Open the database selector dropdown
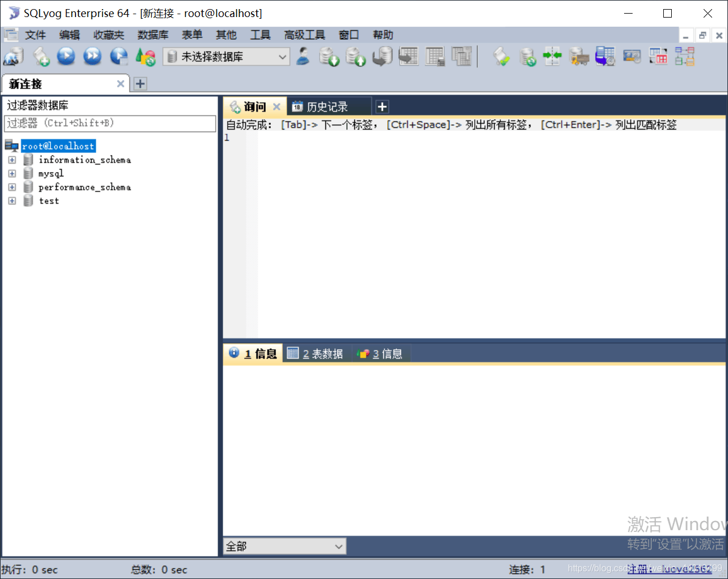The width and height of the screenshot is (728, 579). (227, 57)
